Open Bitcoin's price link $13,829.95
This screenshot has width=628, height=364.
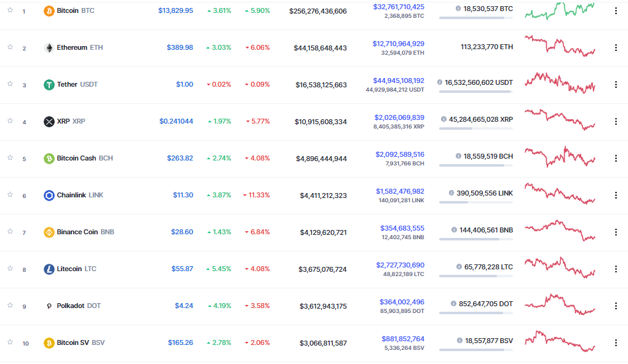175,11
